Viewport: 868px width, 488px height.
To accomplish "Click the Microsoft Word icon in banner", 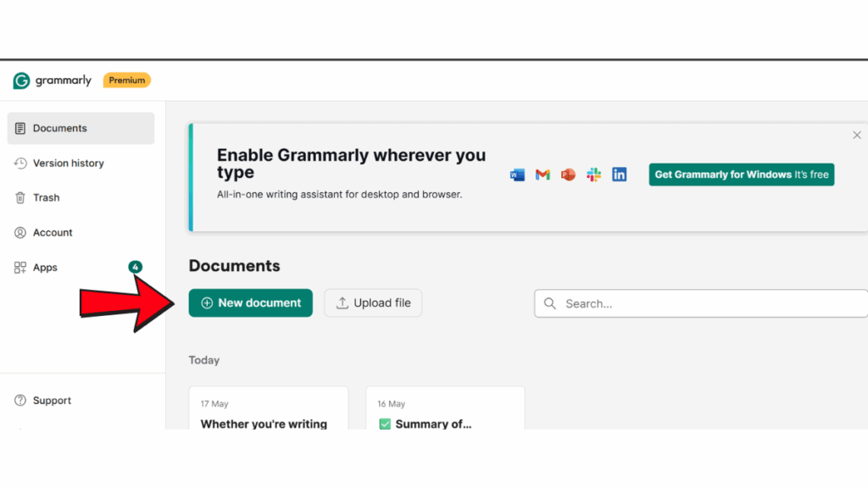I will (517, 175).
